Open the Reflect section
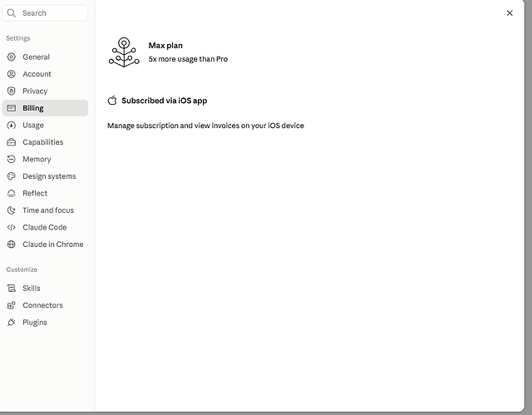The height and width of the screenshot is (415, 532). (45, 193)
